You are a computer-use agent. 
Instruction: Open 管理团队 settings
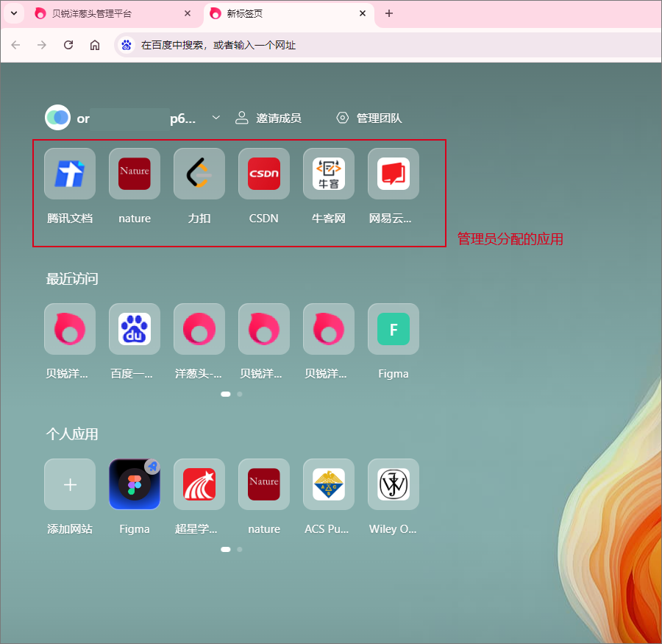tap(369, 118)
